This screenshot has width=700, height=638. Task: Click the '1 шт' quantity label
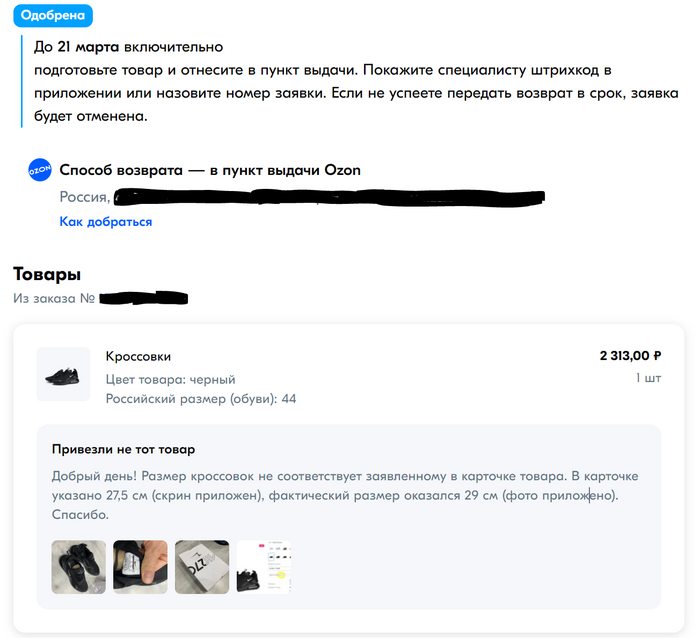649,378
